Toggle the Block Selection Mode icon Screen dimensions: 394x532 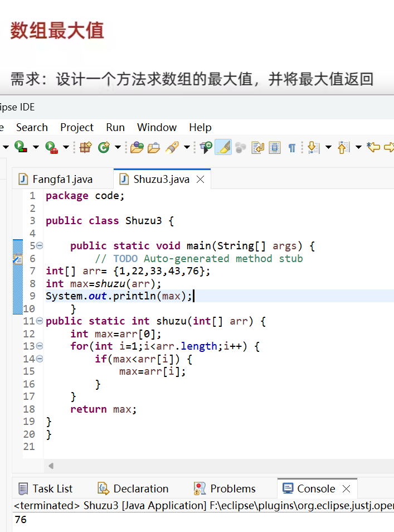[x=257, y=148]
